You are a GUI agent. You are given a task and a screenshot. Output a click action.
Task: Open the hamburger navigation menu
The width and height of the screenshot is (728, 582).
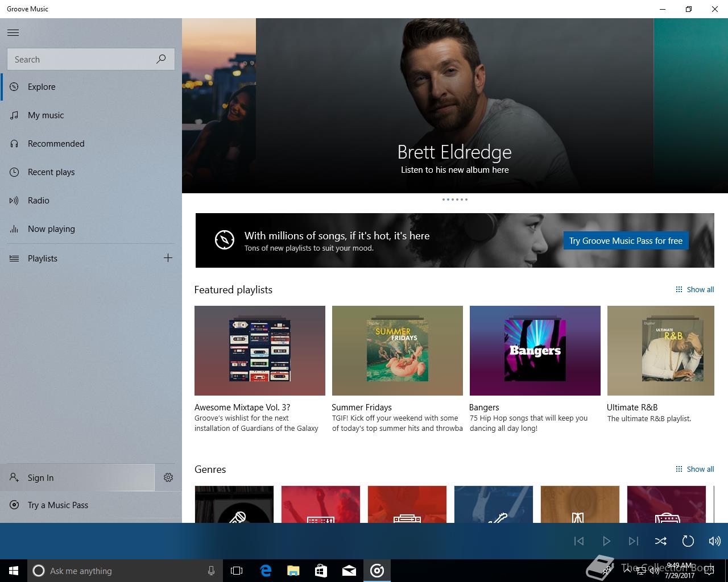13,32
